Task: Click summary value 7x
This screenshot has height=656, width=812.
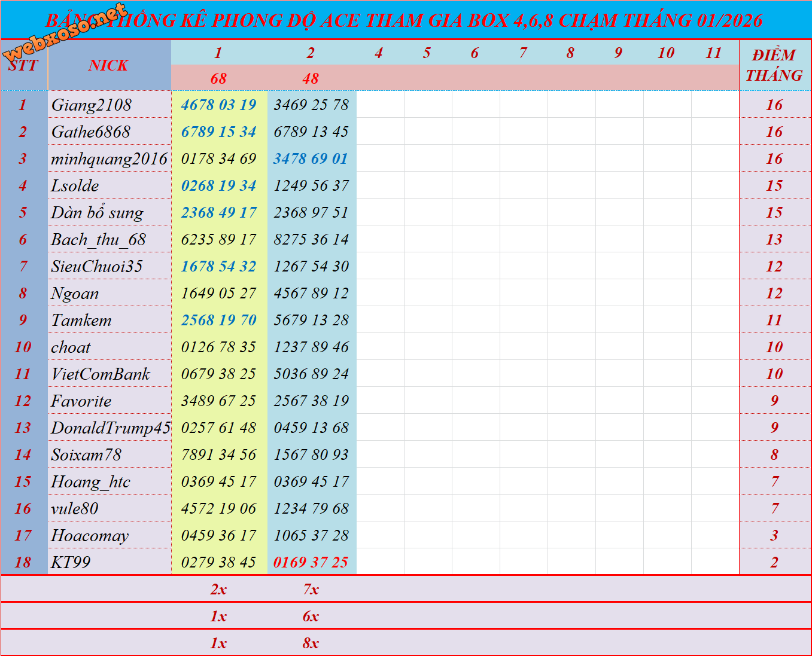Action: pos(311,589)
